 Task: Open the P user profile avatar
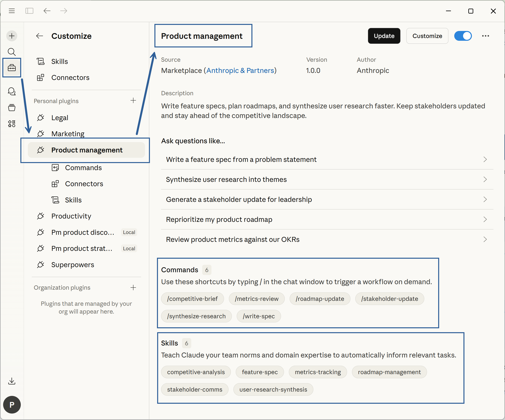click(12, 405)
